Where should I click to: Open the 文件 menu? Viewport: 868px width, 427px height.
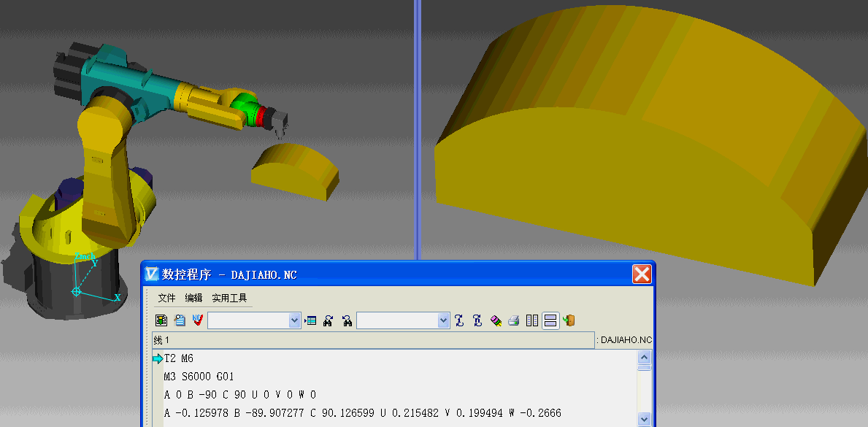tap(166, 298)
